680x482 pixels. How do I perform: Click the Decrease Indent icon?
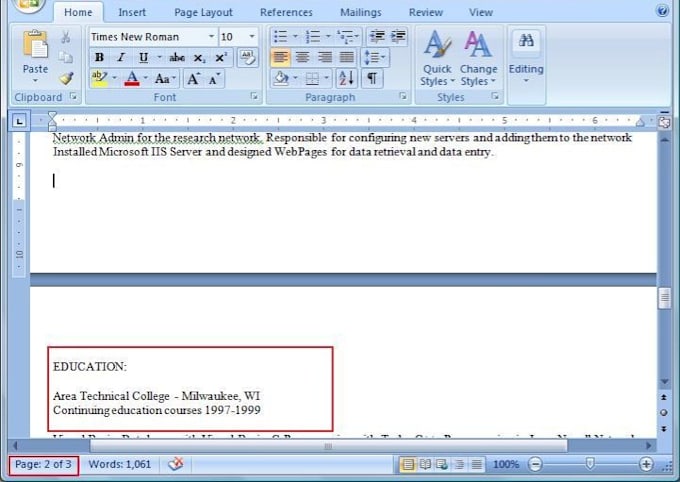pyautogui.click(x=377, y=36)
